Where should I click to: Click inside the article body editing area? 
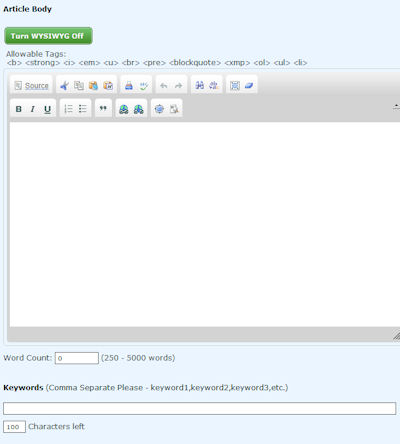pyautogui.click(x=205, y=224)
